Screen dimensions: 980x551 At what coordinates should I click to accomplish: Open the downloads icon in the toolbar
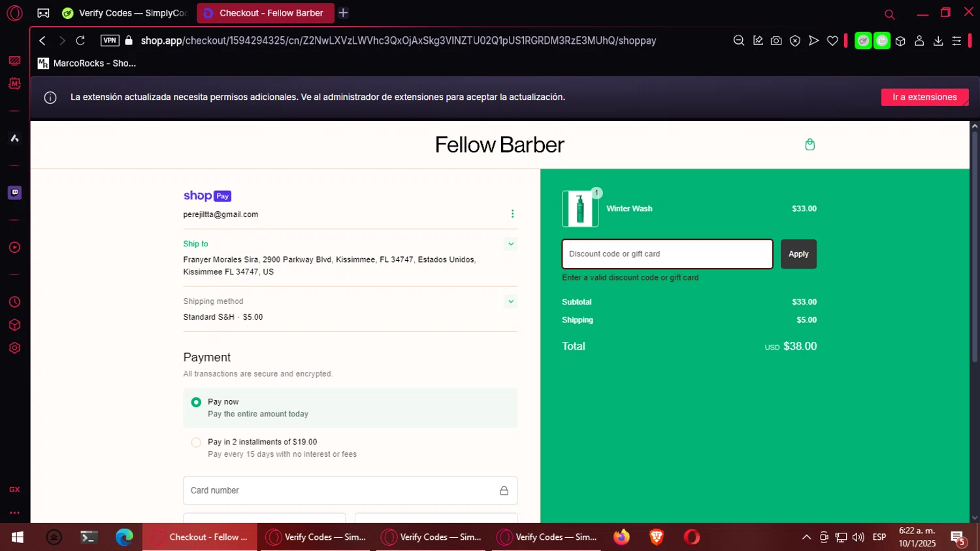[x=938, y=41]
